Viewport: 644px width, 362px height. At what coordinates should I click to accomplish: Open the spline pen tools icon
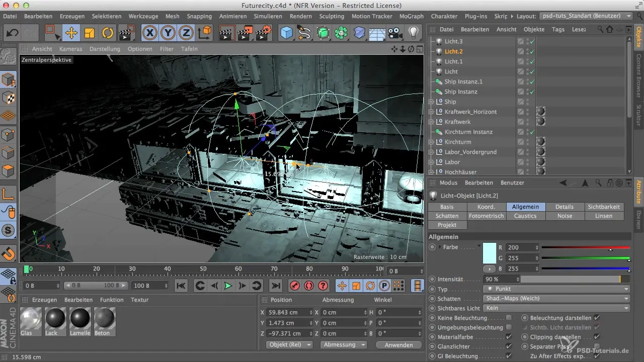[305, 33]
